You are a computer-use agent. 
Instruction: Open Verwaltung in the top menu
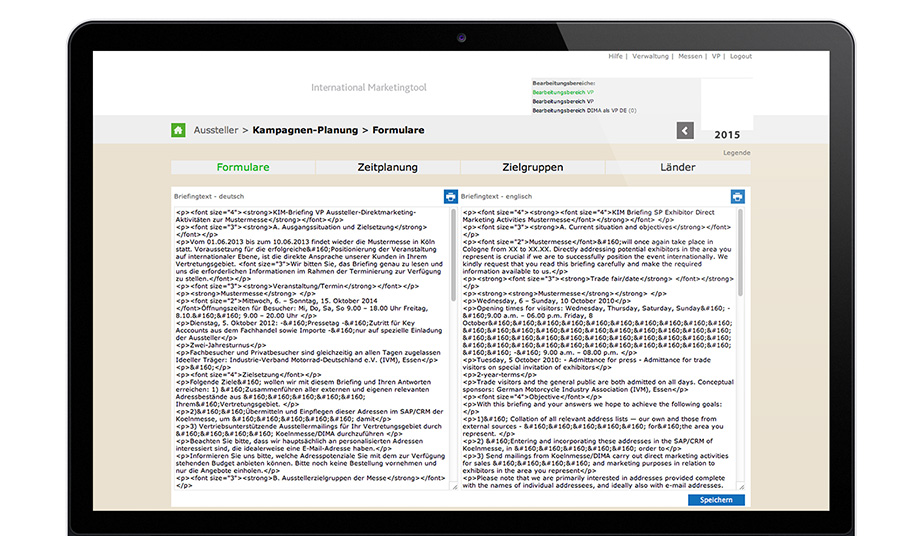[x=650, y=57]
